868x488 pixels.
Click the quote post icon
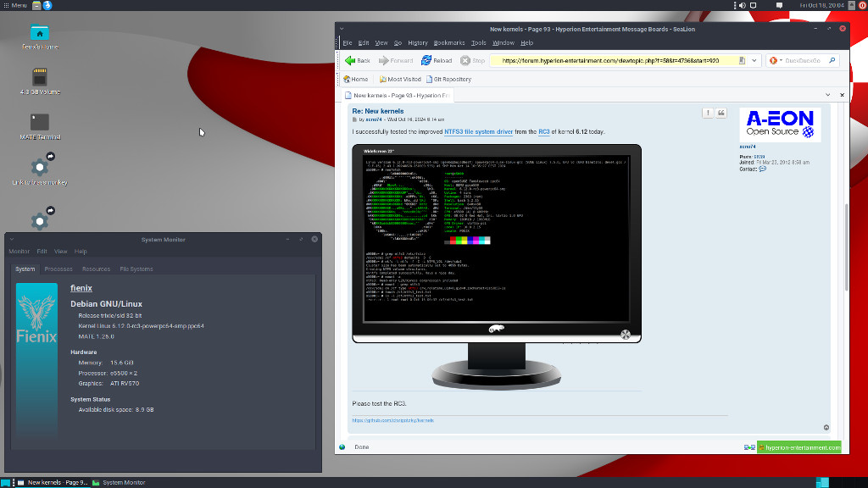click(x=721, y=113)
